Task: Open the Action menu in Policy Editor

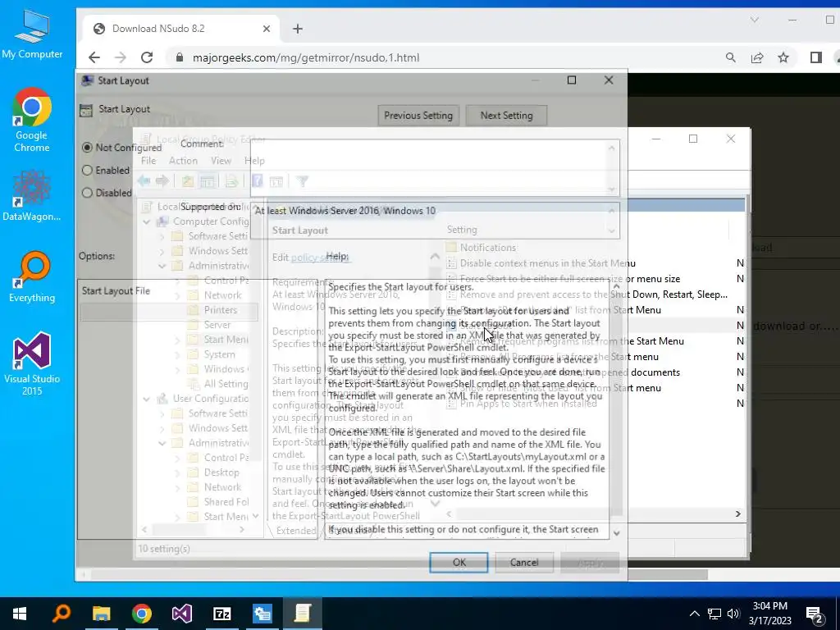Action: click(x=183, y=161)
